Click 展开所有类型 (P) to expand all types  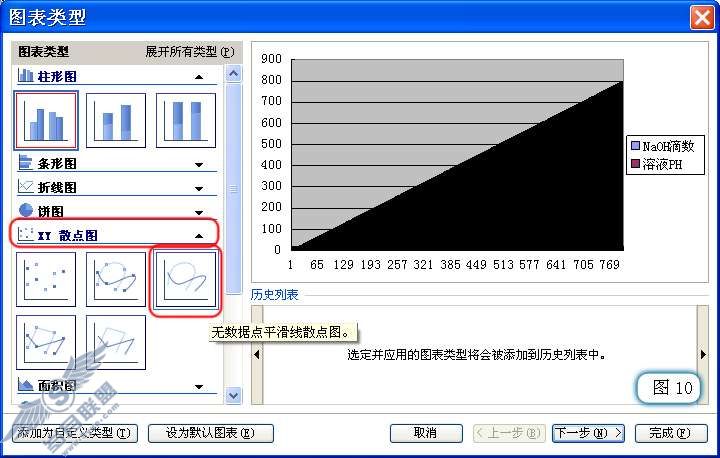pyautogui.click(x=190, y=51)
